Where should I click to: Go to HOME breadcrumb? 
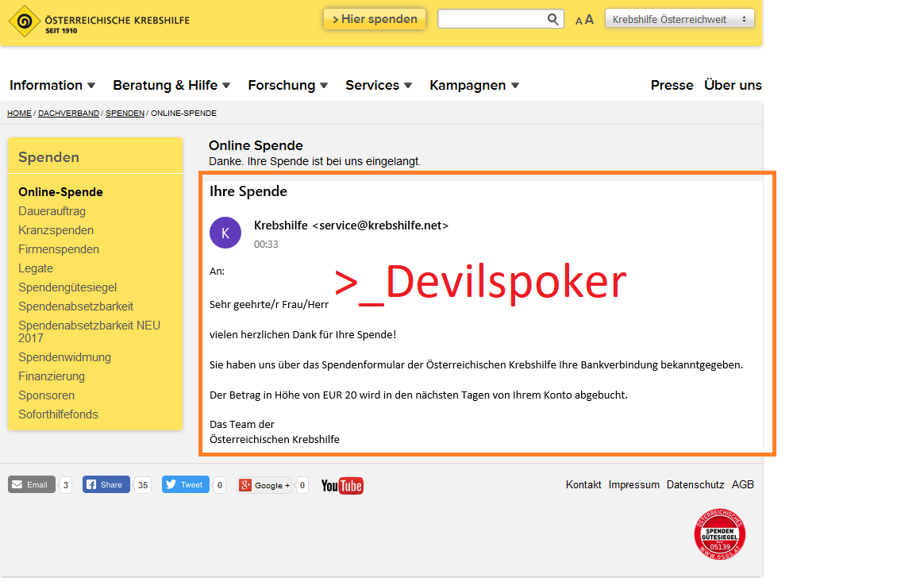[x=19, y=113]
